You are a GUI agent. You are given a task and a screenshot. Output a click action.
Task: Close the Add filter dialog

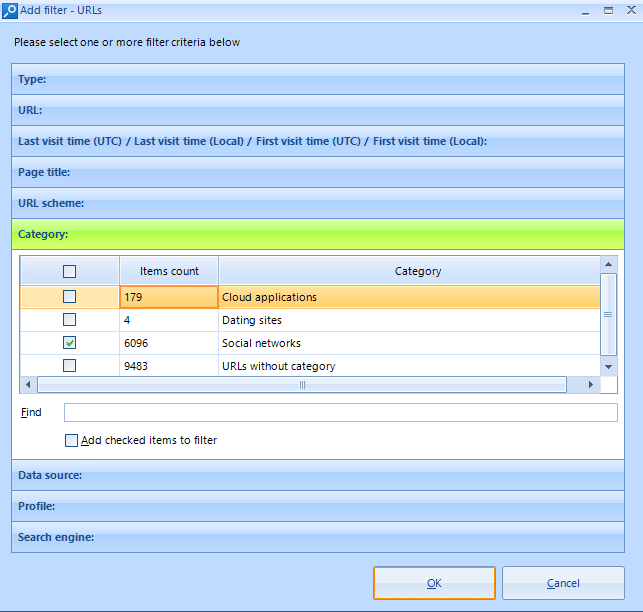click(630, 10)
